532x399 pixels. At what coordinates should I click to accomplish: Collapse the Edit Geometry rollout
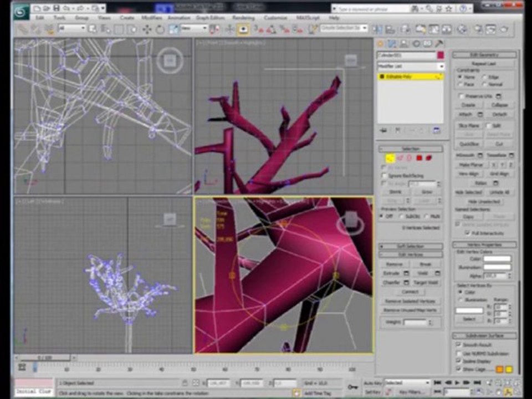pos(485,55)
